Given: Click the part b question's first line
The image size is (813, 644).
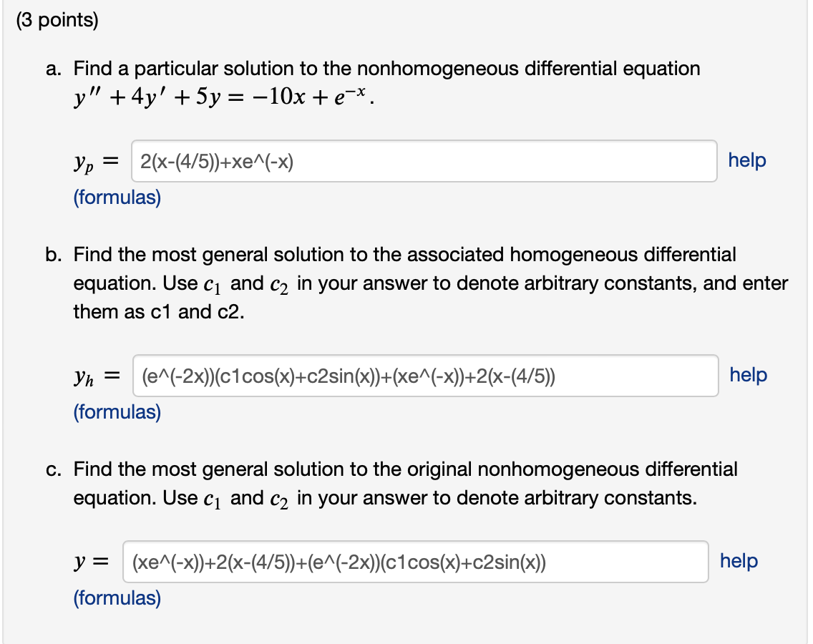Looking at the screenshot, I should [404, 255].
